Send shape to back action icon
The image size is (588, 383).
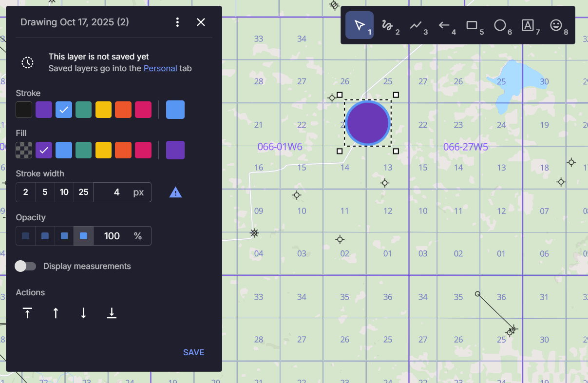tap(112, 313)
